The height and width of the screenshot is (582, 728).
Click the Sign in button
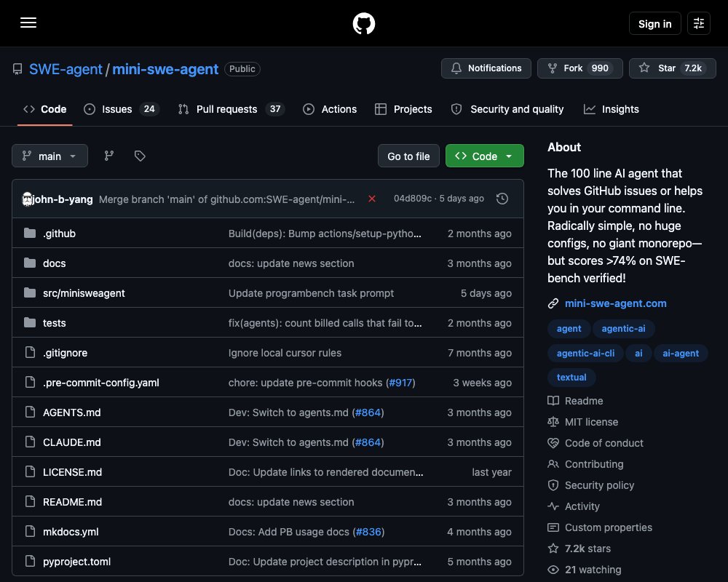click(654, 23)
